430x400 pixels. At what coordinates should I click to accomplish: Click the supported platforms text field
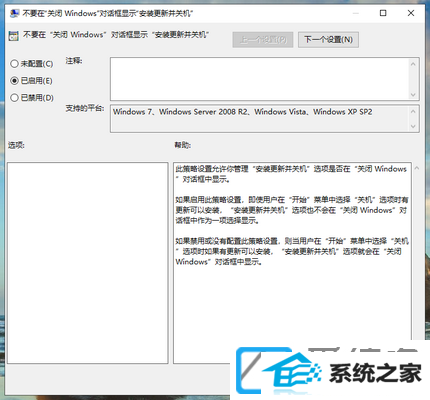260,119
